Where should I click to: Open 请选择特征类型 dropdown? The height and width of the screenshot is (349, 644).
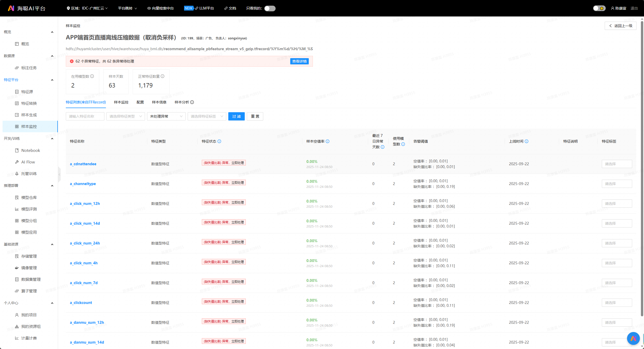(125, 116)
